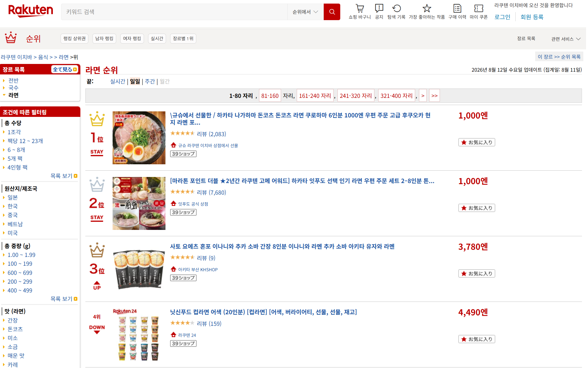Go to ranks 81-160 page

click(270, 96)
